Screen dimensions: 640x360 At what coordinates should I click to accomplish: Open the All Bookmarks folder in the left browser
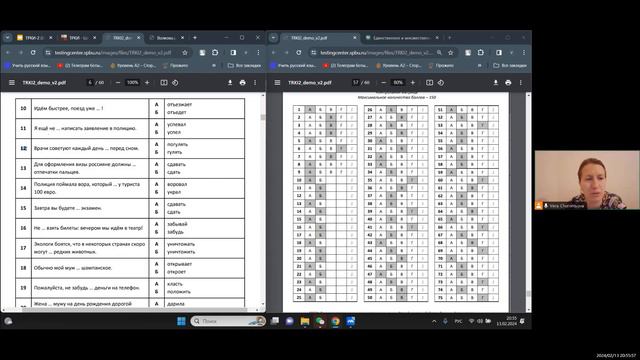(x=244, y=65)
